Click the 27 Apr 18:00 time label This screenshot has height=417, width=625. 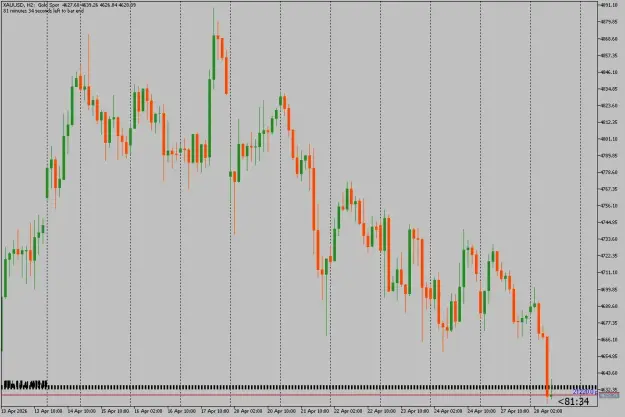pyautogui.click(x=515, y=411)
